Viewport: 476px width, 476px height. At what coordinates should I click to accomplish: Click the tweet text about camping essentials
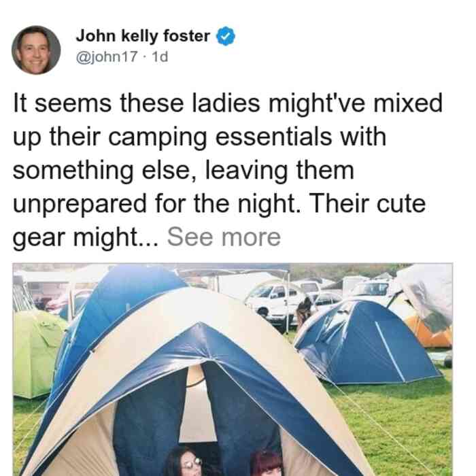pyautogui.click(x=228, y=170)
